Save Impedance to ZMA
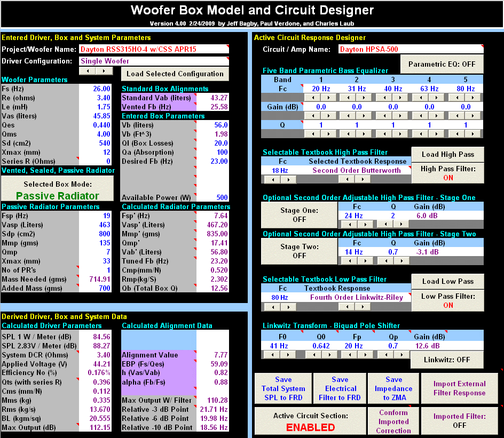The height and width of the screenshot is (438, 504). tap(393, 388)
